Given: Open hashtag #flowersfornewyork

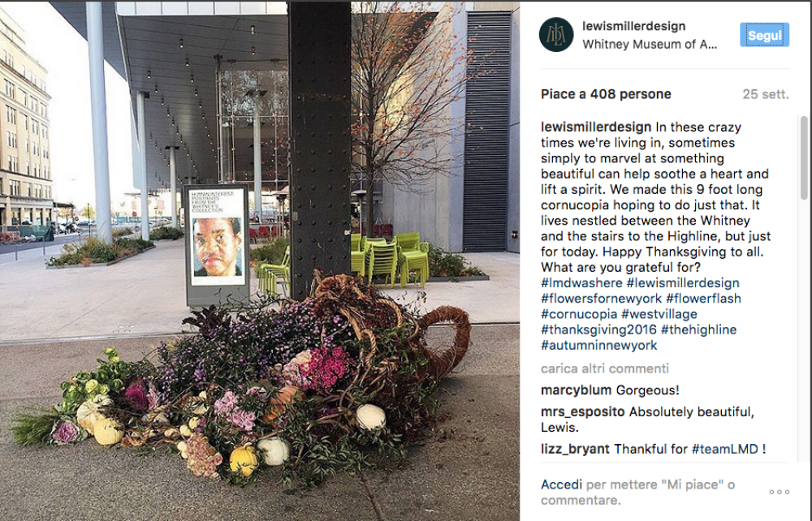Looking at the screenshot, I should [601, 299].
